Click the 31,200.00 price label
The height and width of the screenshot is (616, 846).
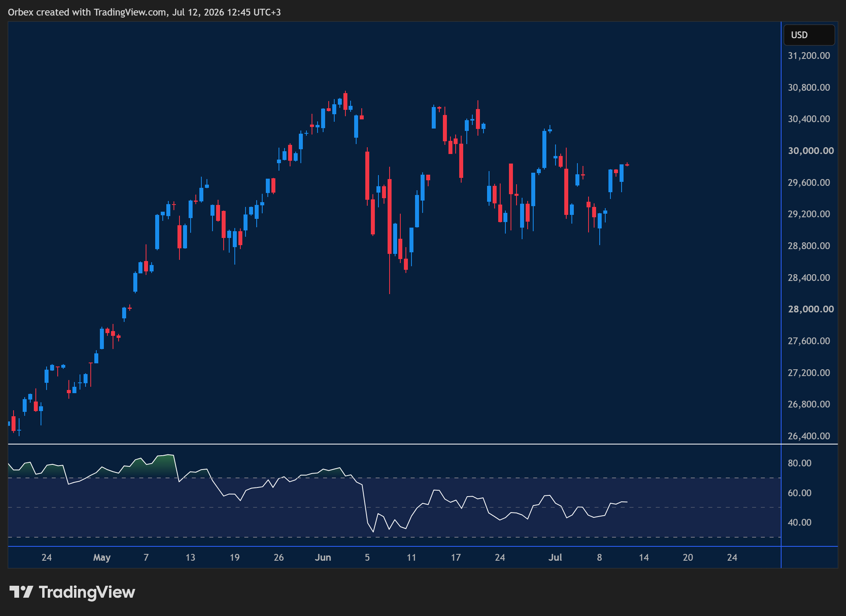tap(809, 56)
